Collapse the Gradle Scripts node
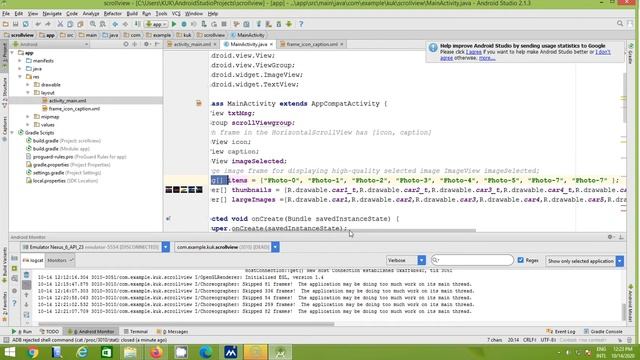This screenshot has width=640, height=360. (x=12, y=133)
